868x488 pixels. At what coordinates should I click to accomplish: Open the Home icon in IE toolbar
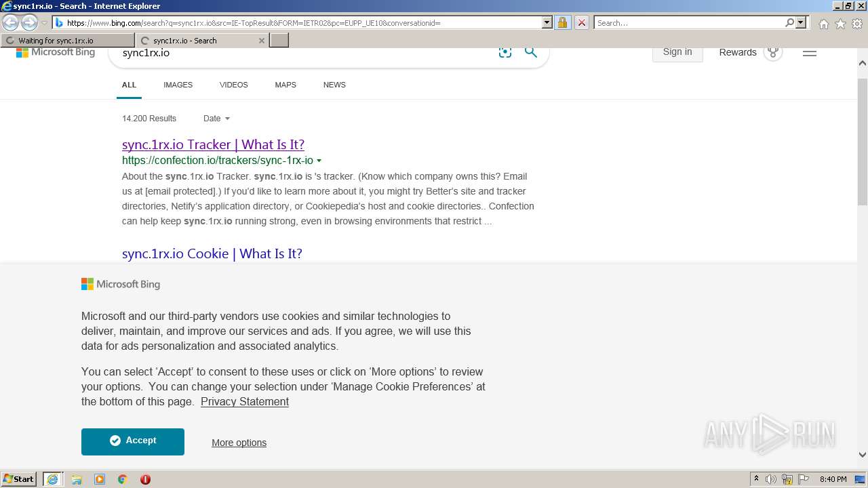click(823, 24)
